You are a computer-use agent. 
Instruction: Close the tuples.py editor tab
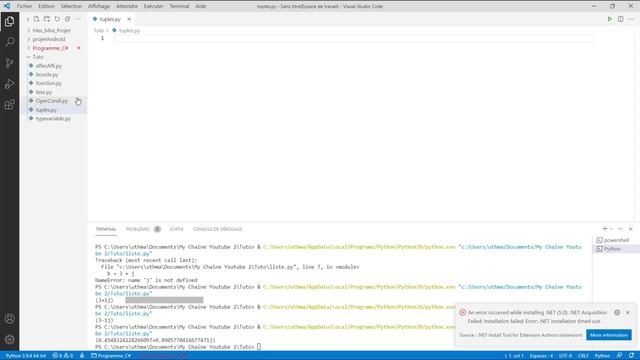(x=129, y=19)
